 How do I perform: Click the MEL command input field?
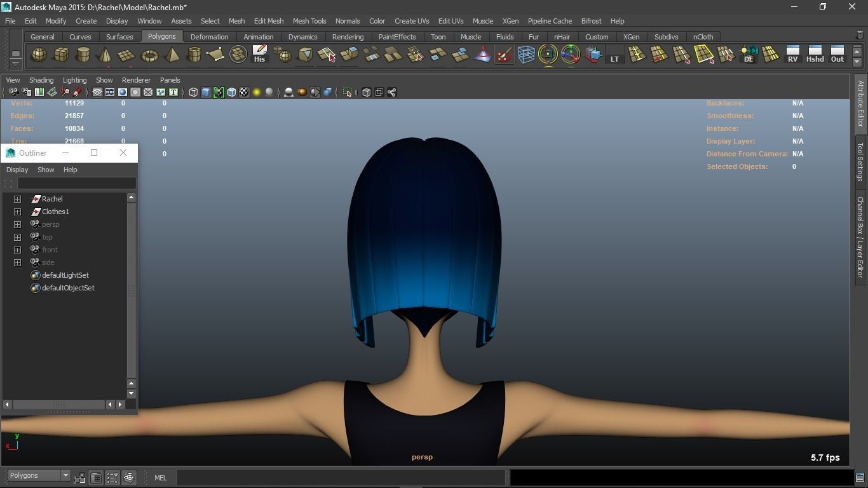coord(341,478)
